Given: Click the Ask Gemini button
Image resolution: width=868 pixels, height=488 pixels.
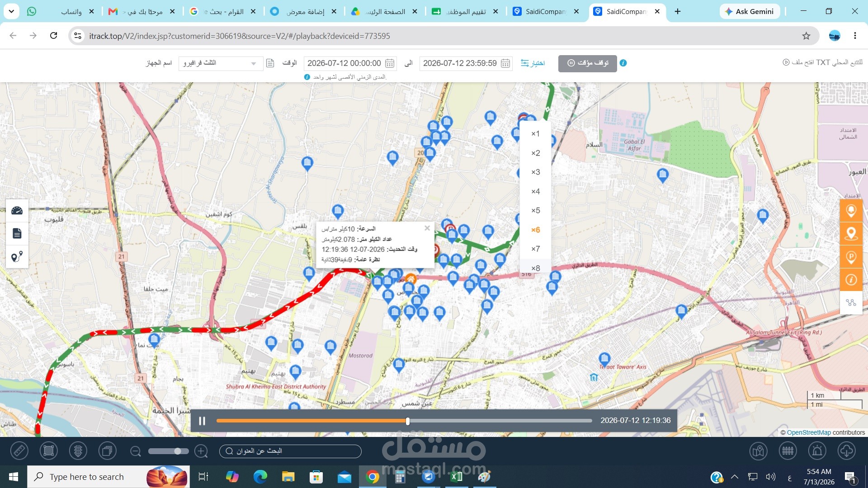Looking at the screenshot, I should [x=750, y=11].
